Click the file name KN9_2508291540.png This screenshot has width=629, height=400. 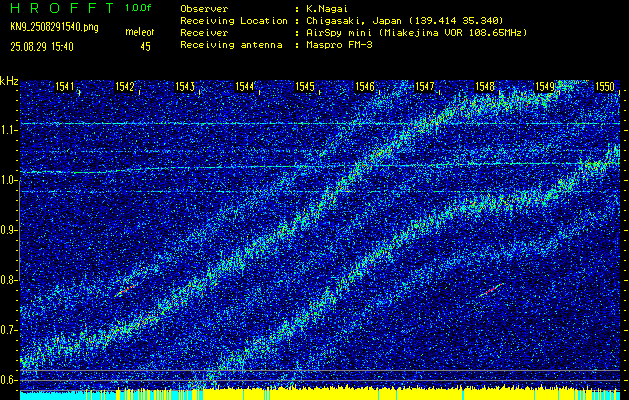click(x=54, y=27)
